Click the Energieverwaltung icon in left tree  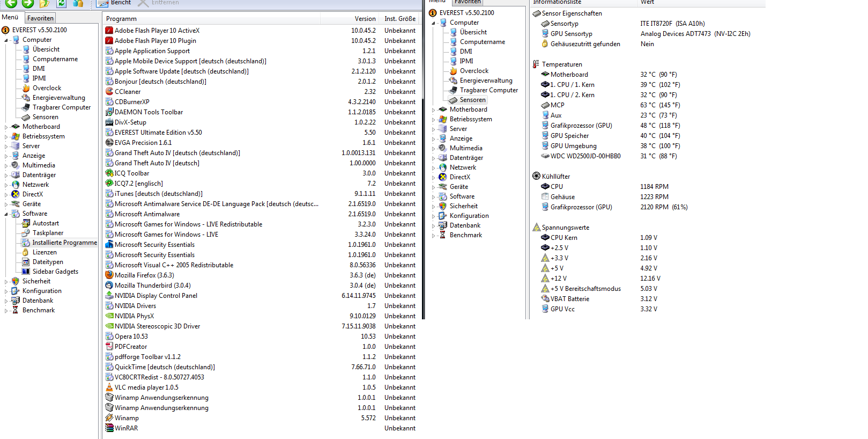[26, 98]
